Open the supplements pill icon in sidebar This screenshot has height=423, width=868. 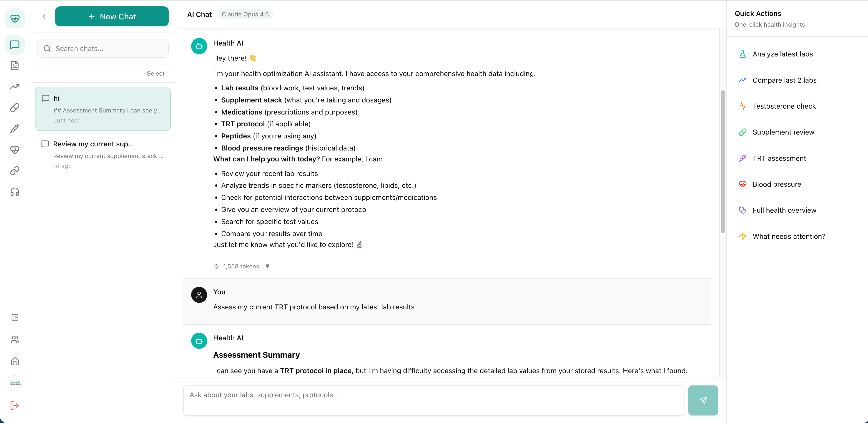[x=15, y=108]
